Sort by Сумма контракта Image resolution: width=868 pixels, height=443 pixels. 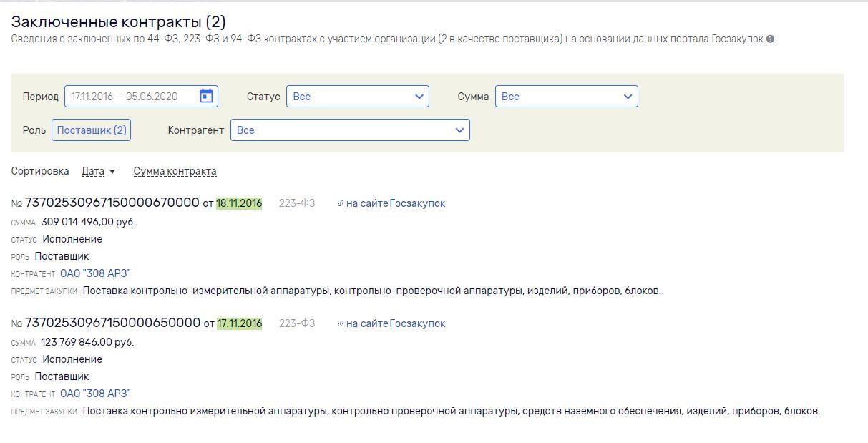click(x=175, y=171)
